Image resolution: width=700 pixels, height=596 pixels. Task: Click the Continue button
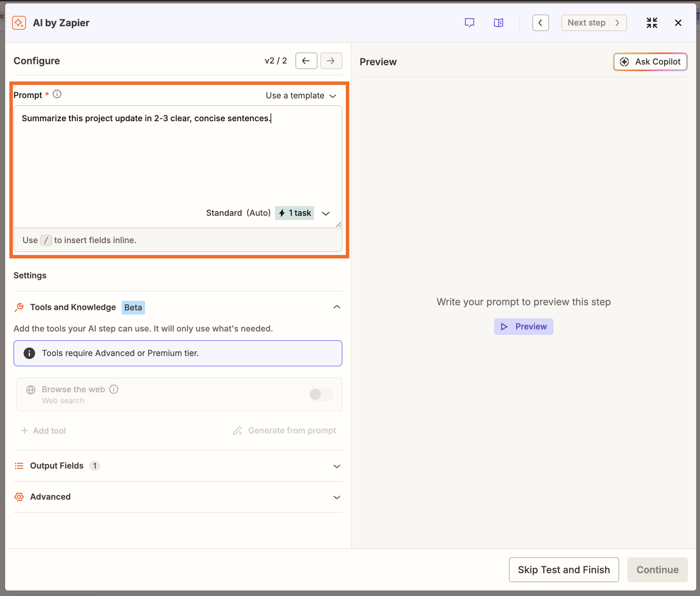[658, 570]
